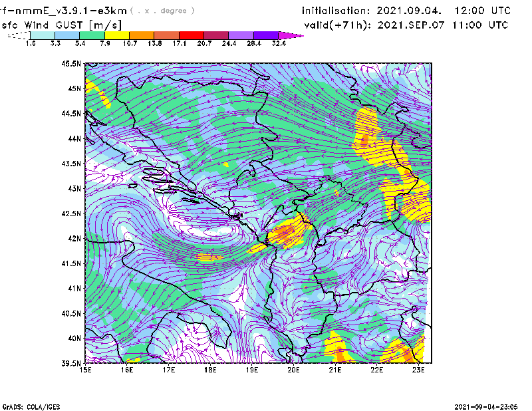Click the 44.5N latitude label
This screenshot has width=532, height=411.
[x=71, y=113]
